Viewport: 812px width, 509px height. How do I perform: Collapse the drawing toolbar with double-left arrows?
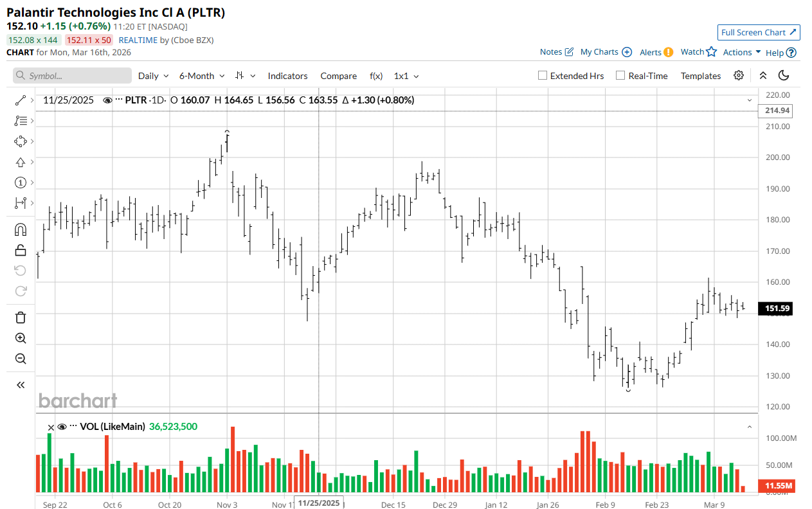[20, 385]
